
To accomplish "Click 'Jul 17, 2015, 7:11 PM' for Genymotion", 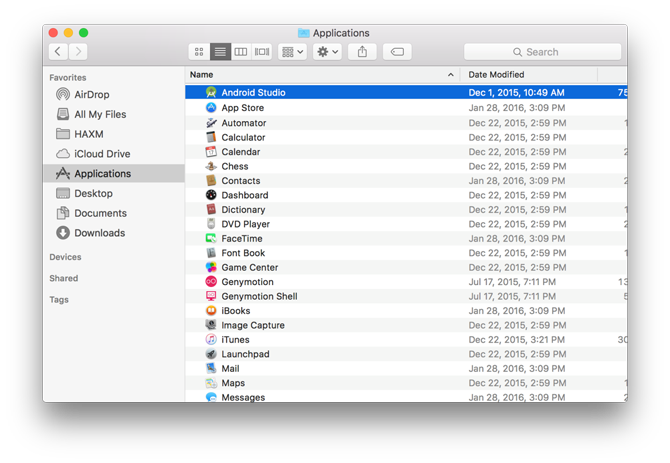I will click(512, 282).
